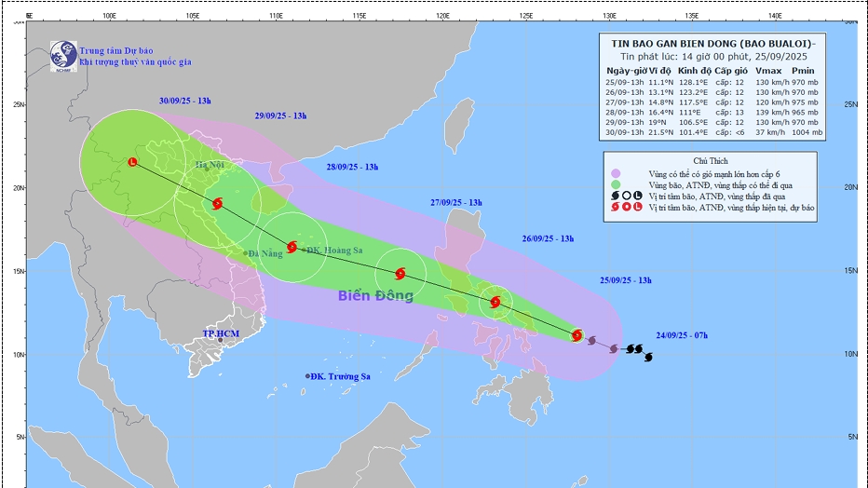Click the rightmost black past-position storm icon
The image size is (868, 488).
pos(648,357)
